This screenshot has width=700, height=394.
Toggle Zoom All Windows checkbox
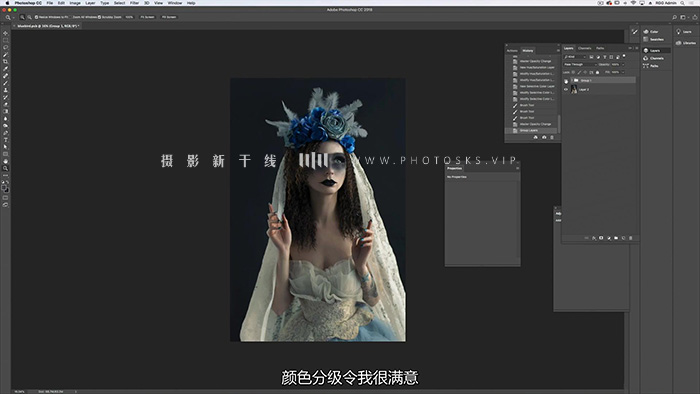tap(71, 17)
